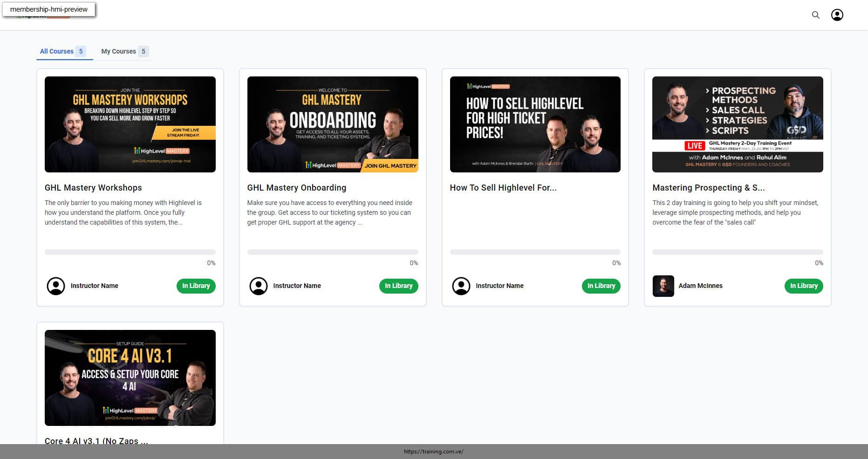Viewport: 868px width, 459px height.
Task: Click Adam McInnes profile photo
Action: pos(663,286)
